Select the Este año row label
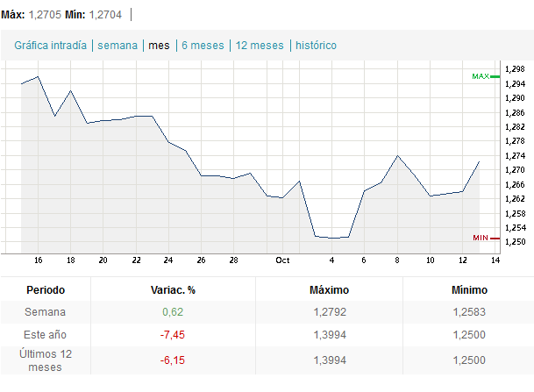 point(46,334)
